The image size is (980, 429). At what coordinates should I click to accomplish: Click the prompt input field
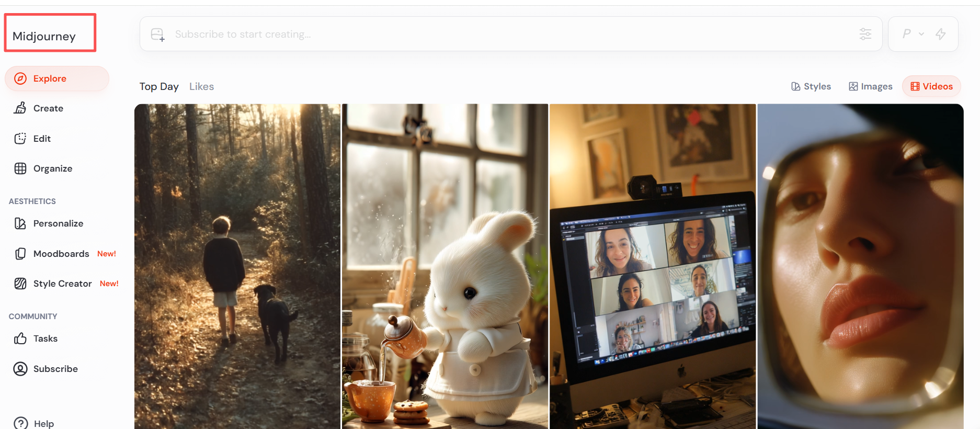pyautogui.click(x=511, y=34)
